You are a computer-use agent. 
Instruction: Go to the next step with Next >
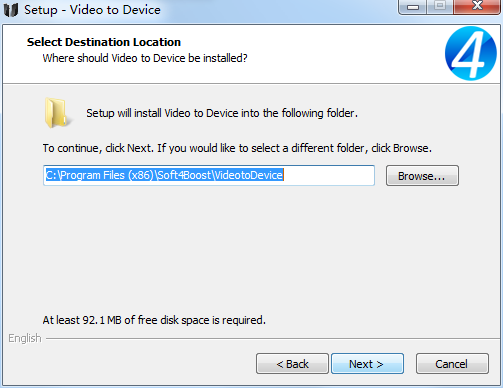coord(367,364)
